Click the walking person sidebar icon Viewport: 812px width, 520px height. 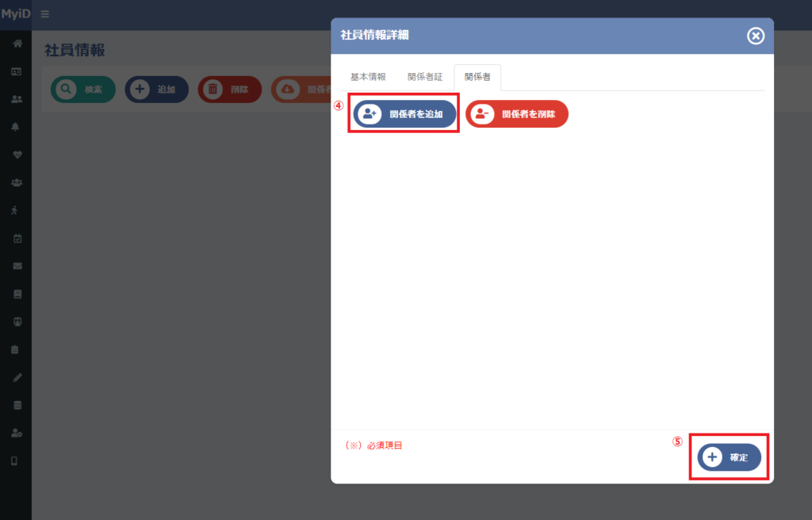tap(14, 210)
